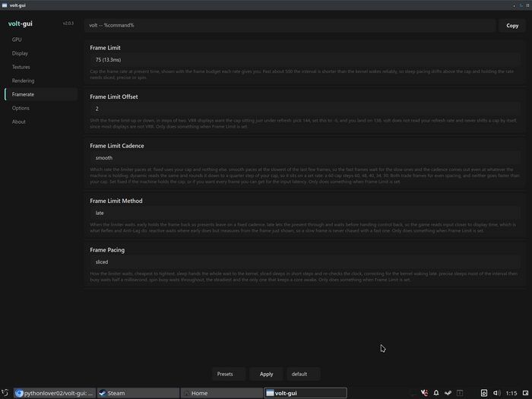Switch to Steam window in taskbar

[x=138, y=393]
